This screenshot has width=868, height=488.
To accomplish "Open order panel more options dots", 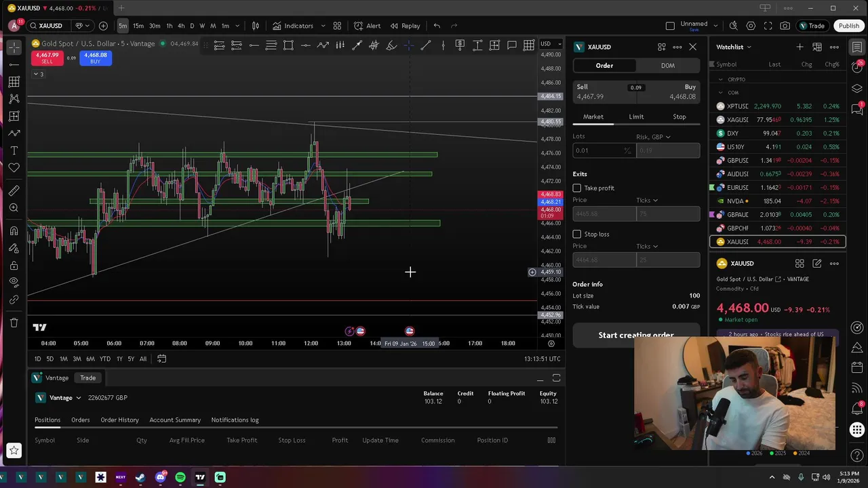I will point(677,47).
